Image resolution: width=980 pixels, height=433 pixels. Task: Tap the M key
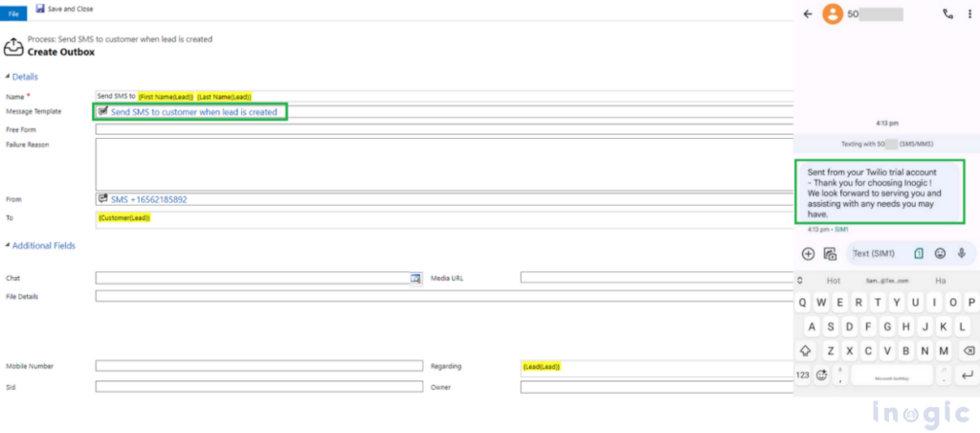coord(944,351)
